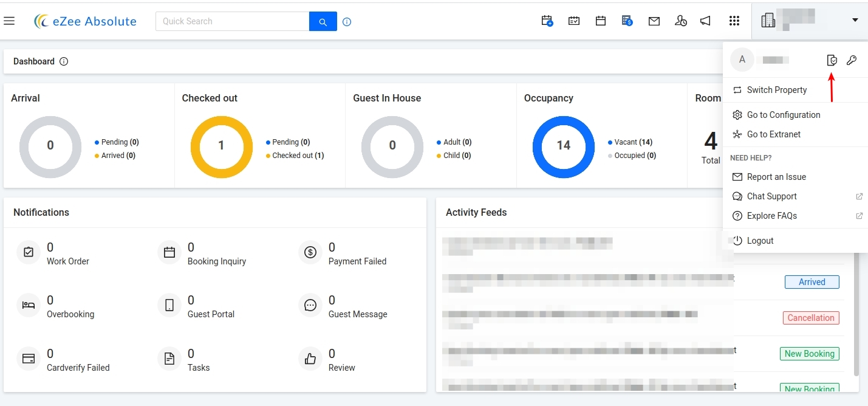Collapse the property dropdown arrow

coord(855,21)
